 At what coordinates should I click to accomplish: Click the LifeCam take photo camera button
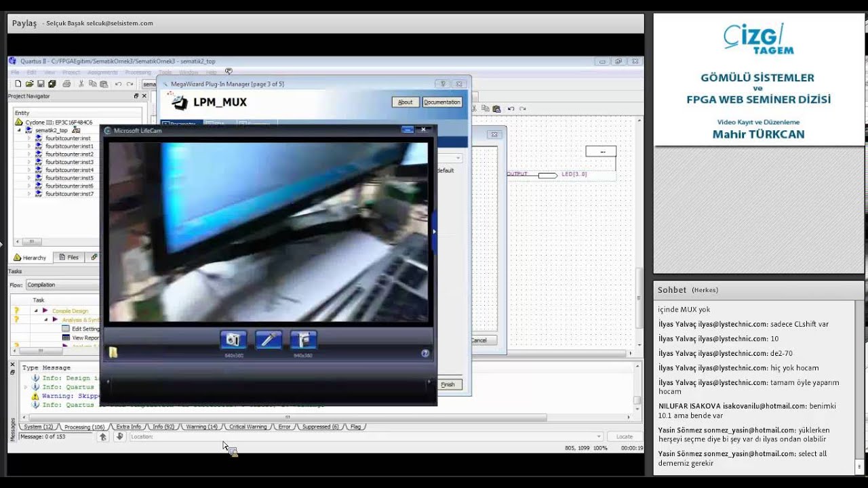[233, 340]
